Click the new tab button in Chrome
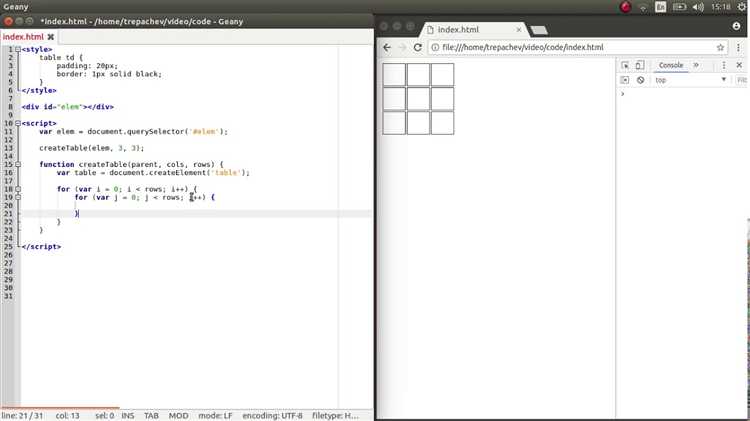The image size is (750, 421). [x=537, y=30]
